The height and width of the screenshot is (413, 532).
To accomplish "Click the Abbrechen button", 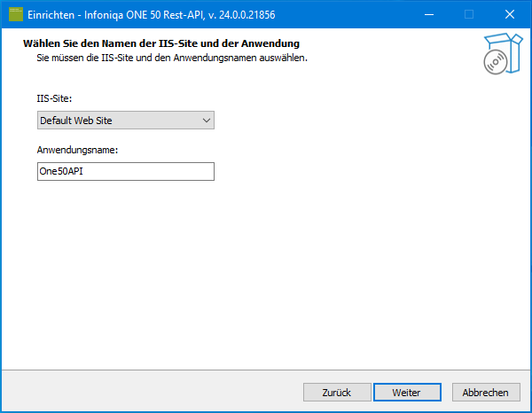I will click(486, 393).
